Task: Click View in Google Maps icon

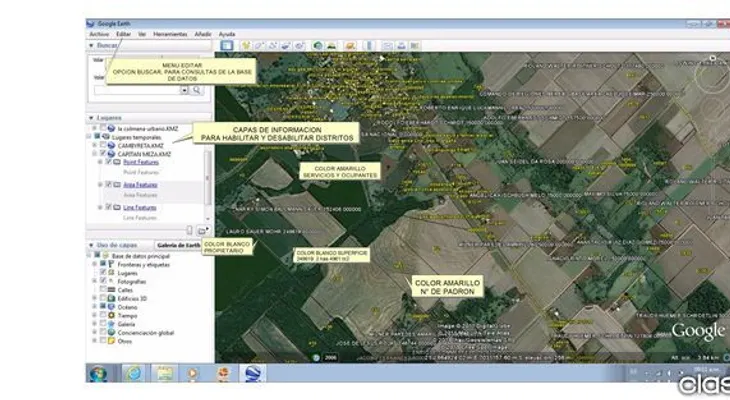Action: [414, 46]
